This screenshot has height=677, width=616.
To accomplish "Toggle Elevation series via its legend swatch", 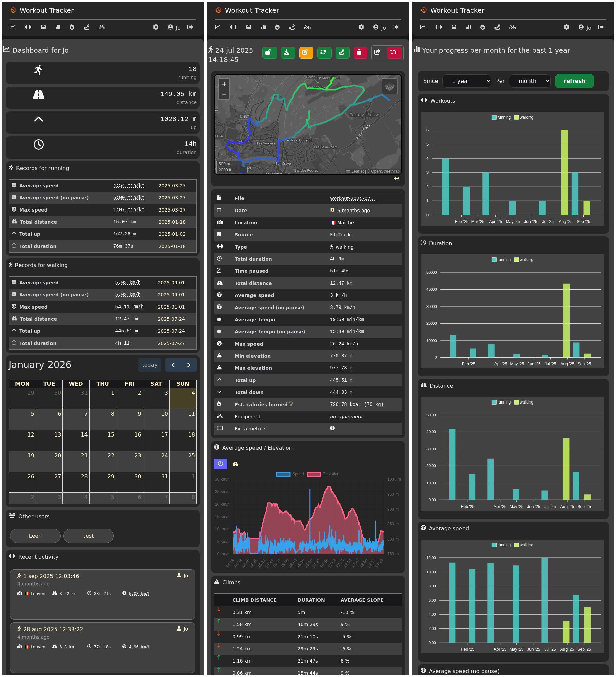I will [314, 474].
